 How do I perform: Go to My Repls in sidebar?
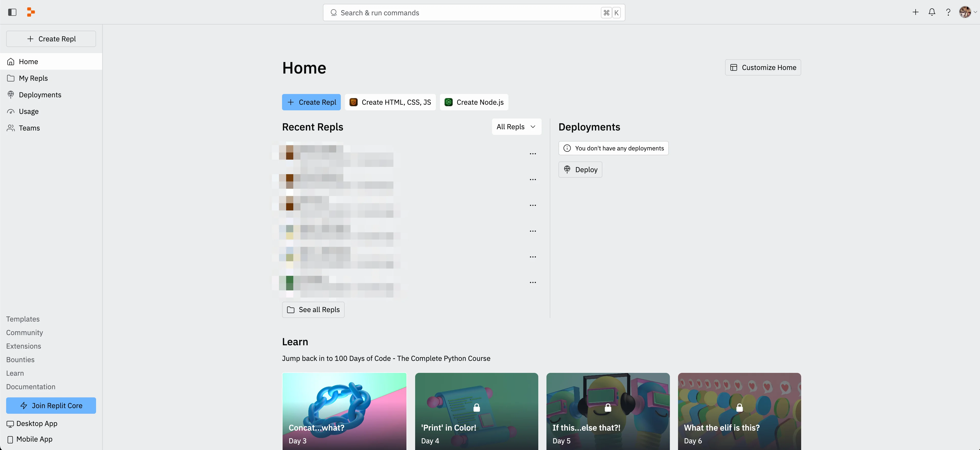coord(33,78)
